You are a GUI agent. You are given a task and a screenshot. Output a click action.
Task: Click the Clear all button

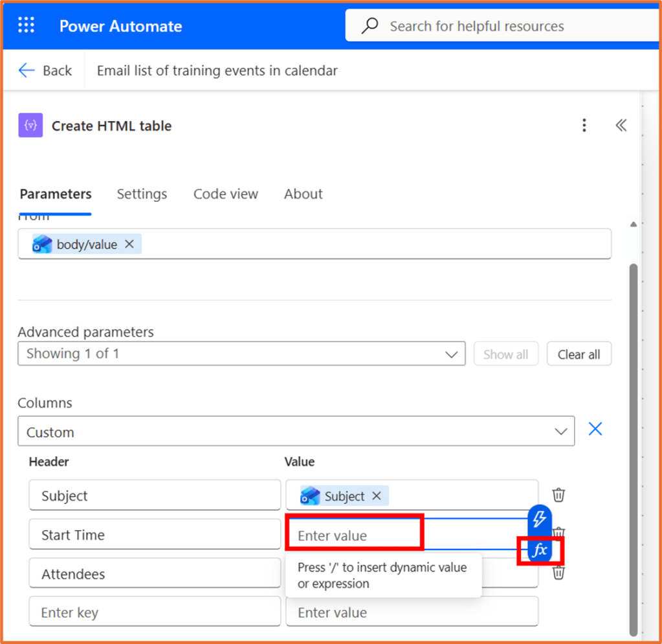click(579, 354)
